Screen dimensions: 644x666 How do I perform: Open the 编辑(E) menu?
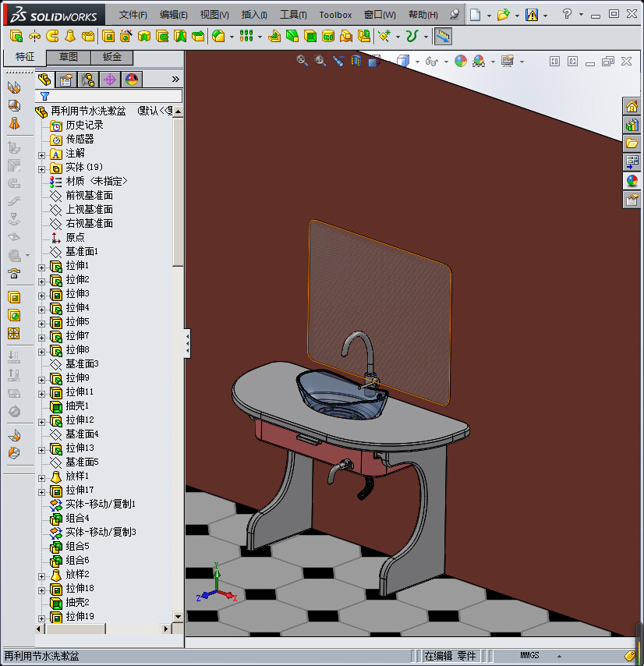174,15
